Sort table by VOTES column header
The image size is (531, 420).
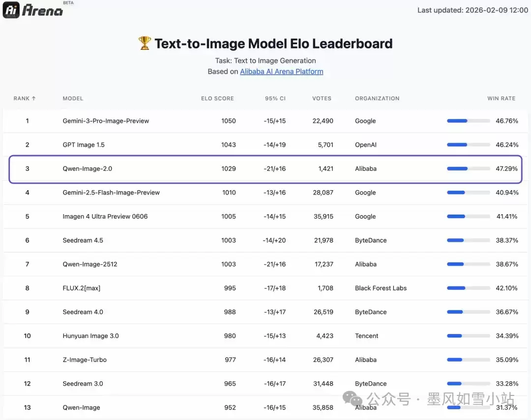(322, 98)
